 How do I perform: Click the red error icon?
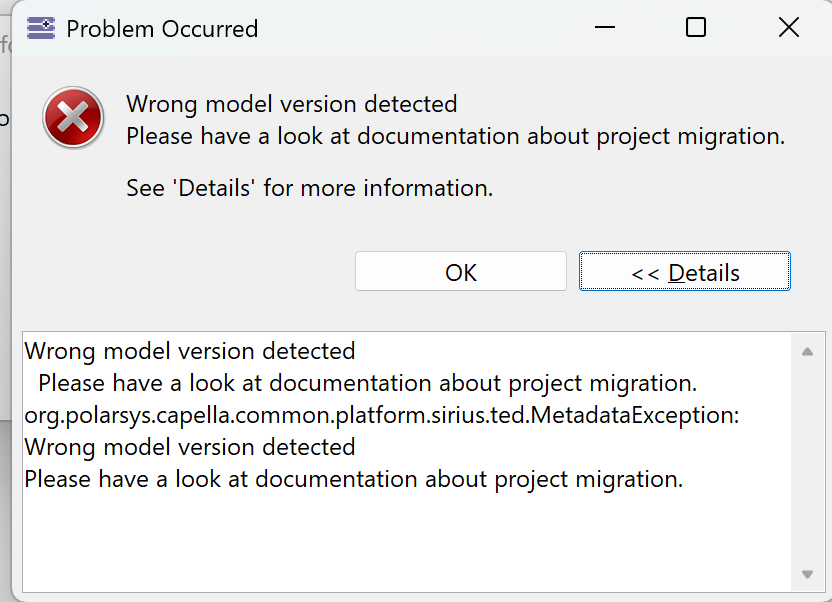[x=73, y=117]
